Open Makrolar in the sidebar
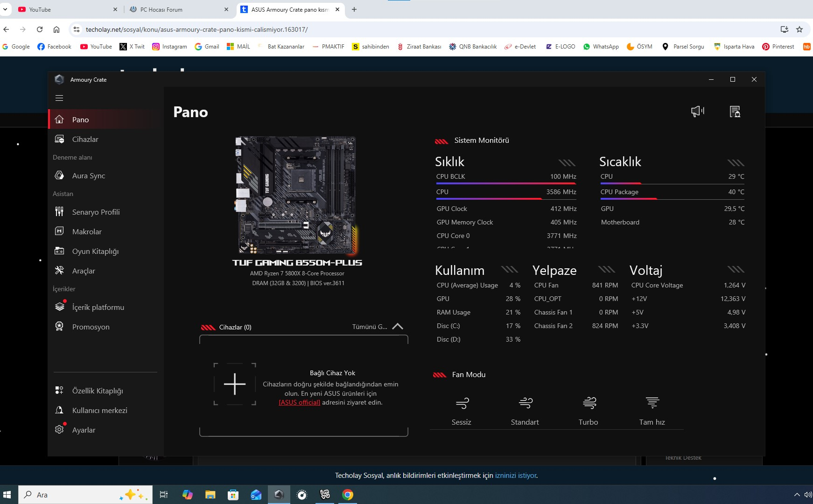 [x=105, y=231]
